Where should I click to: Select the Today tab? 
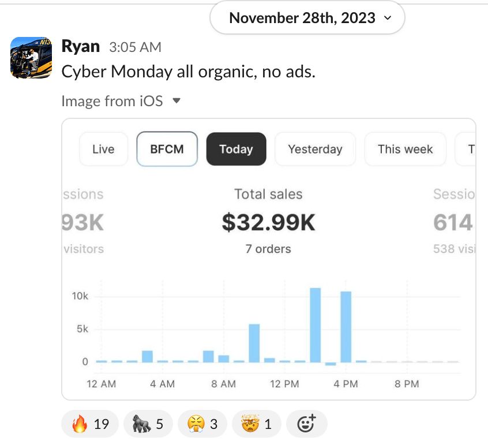236,149
